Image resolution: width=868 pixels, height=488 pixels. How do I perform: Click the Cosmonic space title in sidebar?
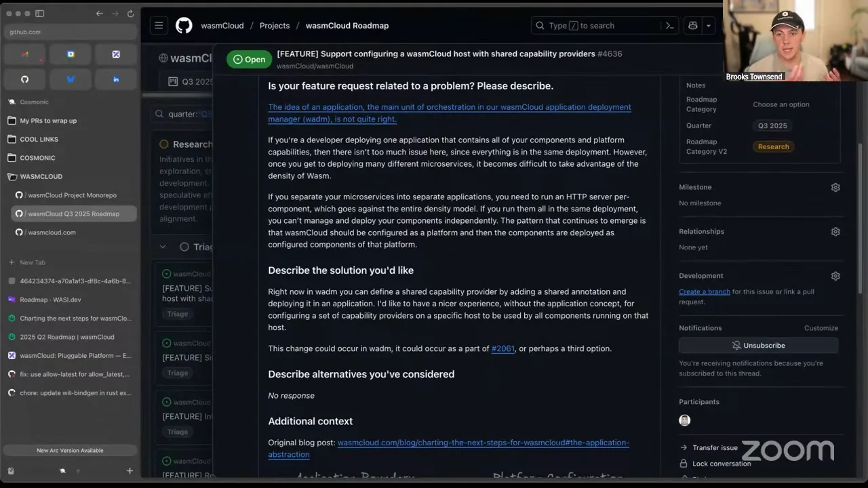(x=34, y=102)
